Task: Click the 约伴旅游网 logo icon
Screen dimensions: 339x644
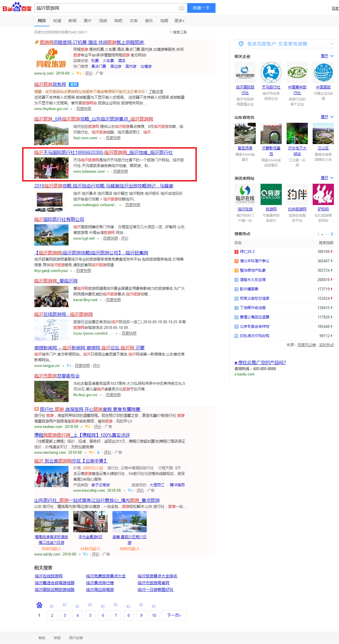Action: click(297, 194)
